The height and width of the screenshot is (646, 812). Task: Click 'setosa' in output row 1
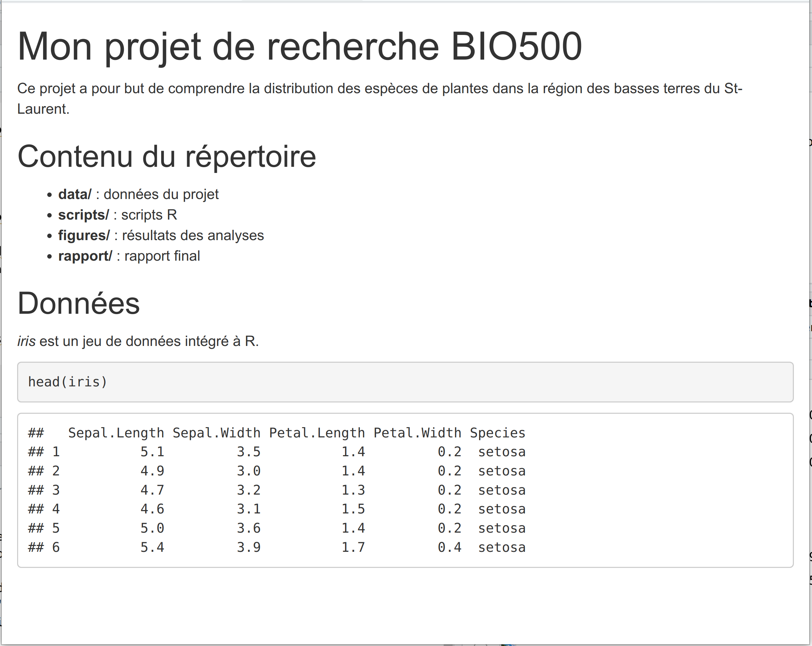pyautogui.click(x=502, y=452)
